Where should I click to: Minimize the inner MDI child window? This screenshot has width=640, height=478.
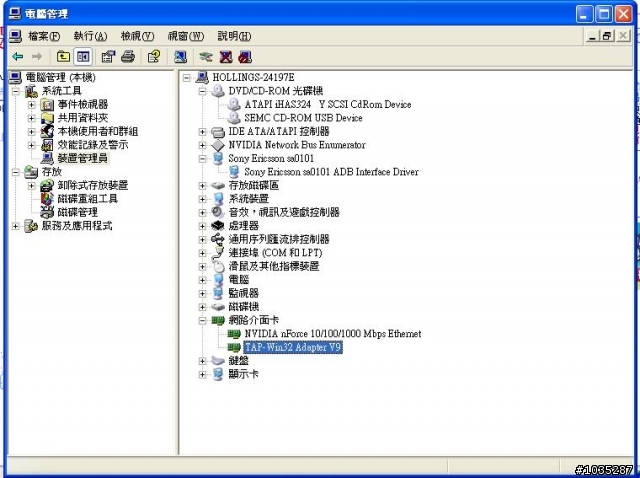[593, 36]
